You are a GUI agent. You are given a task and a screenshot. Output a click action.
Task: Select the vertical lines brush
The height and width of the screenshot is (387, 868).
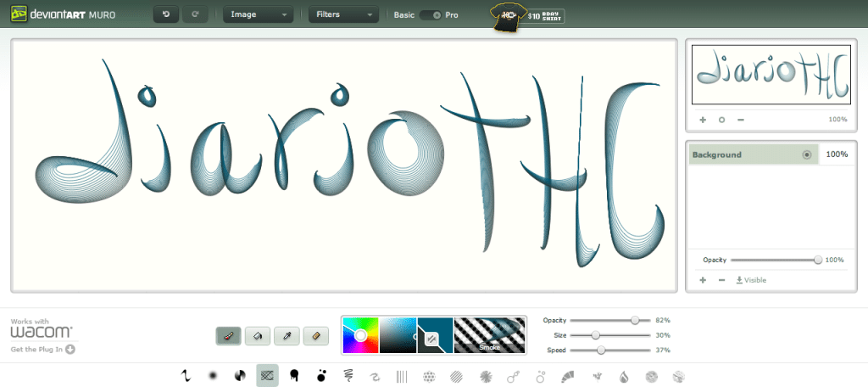(x=402, y=377)
